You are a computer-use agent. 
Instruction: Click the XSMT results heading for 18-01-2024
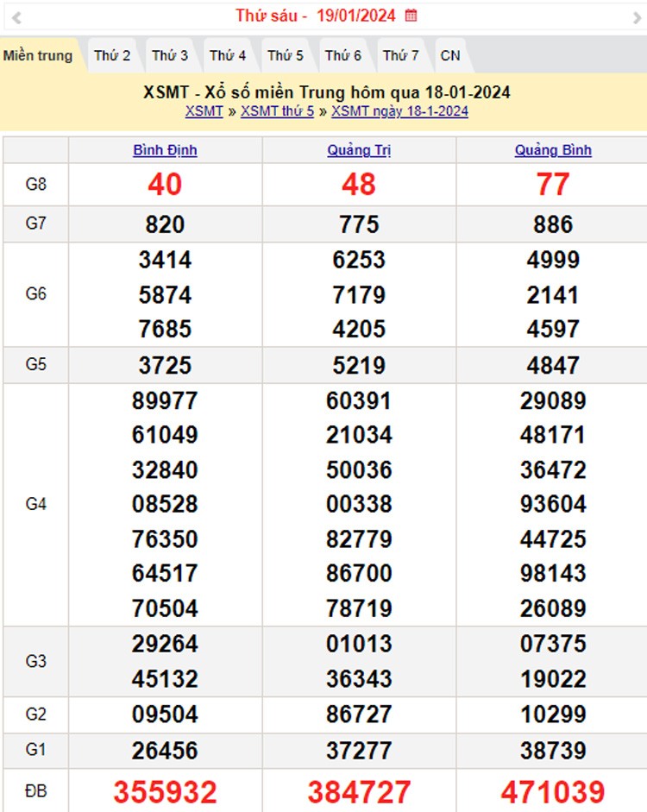pos(327,93)
